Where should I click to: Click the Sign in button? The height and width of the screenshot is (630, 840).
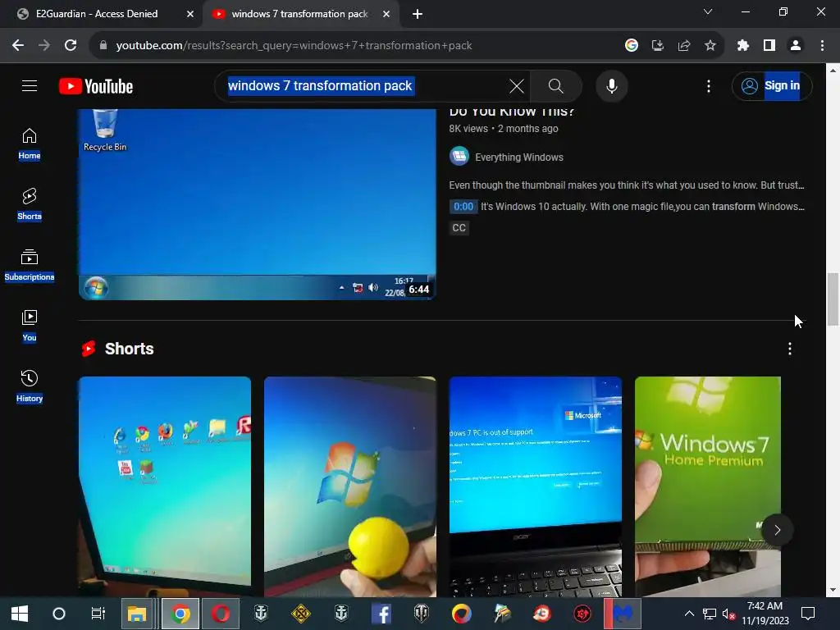[771, 85]
